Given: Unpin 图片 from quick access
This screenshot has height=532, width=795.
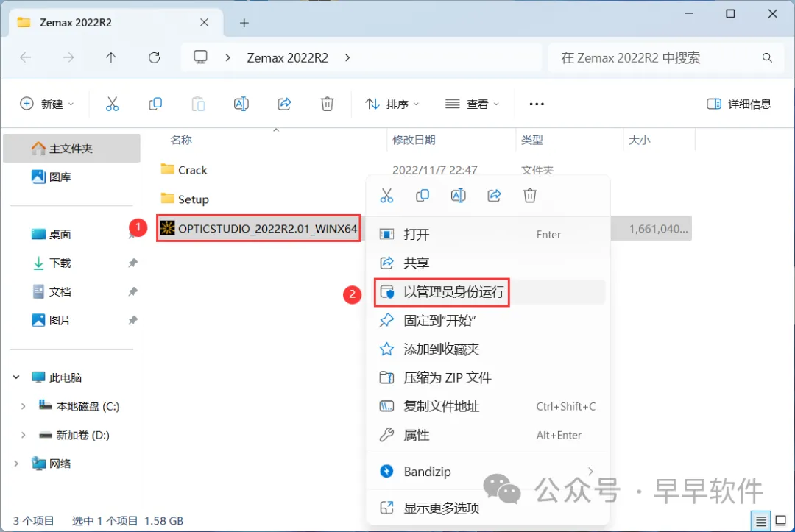Looking at the screenshot, I should (132, 320).
